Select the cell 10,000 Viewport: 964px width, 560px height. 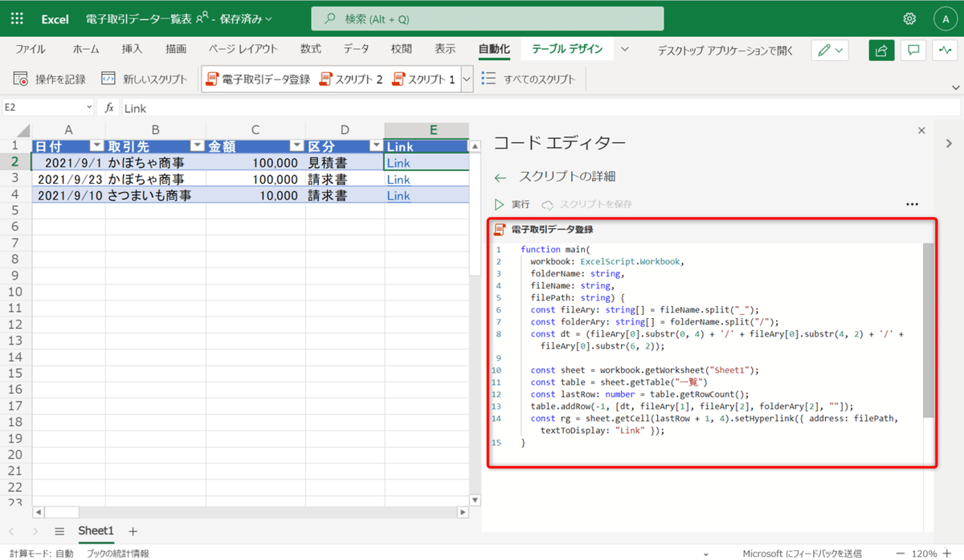[x=255, y=195]
